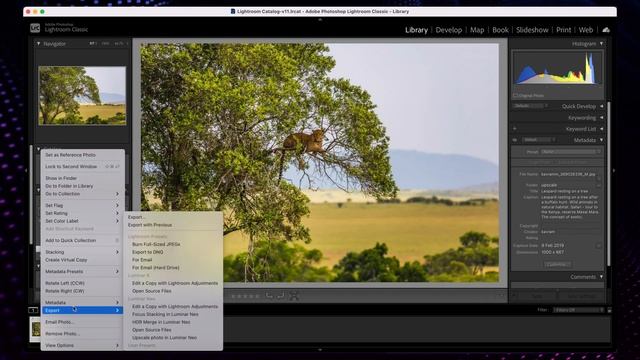Choose Email Photo... in context menu
Screen dimensions: 640x360
(82, 322)
